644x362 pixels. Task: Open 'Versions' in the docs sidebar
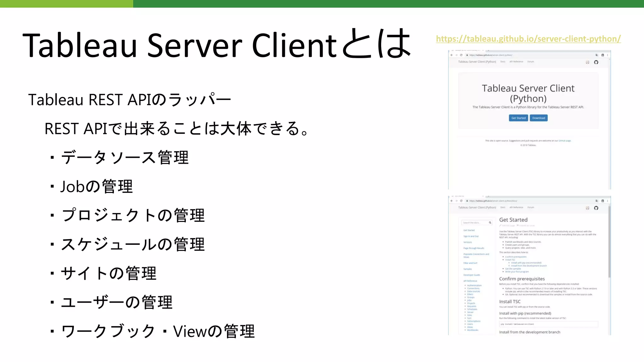[468, 242]
